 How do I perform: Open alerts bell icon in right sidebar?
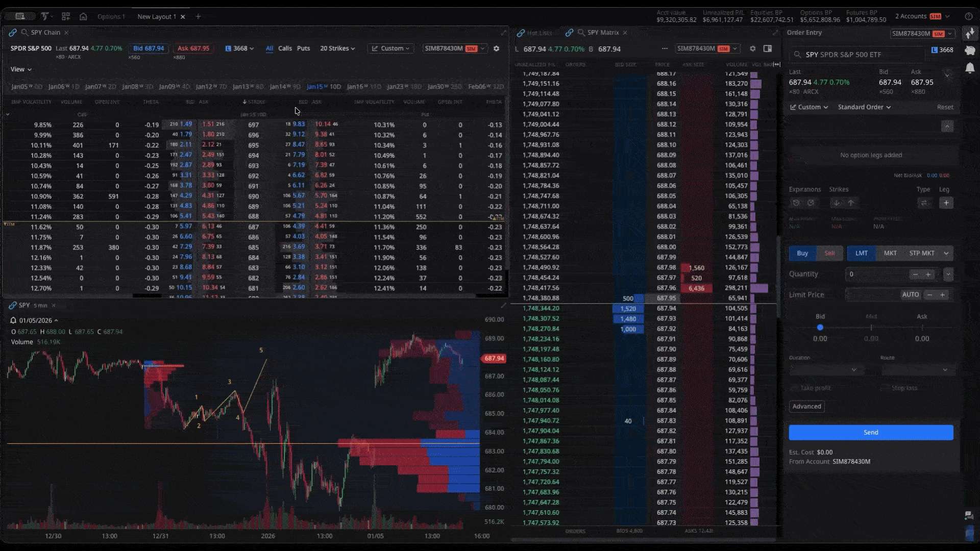[x=970, y=68]
